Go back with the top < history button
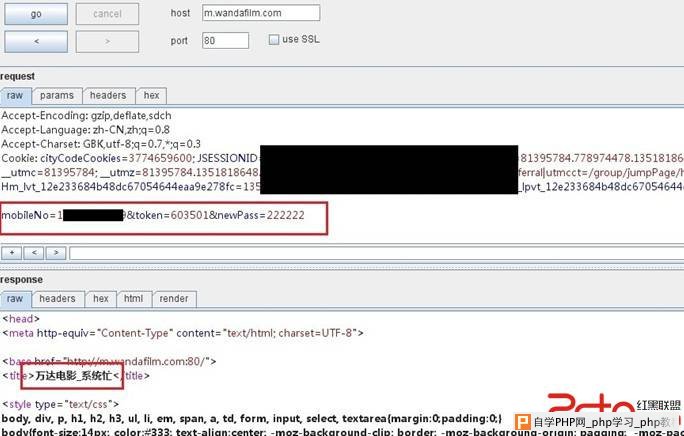 pyautogui.click(x=36, y=41)
